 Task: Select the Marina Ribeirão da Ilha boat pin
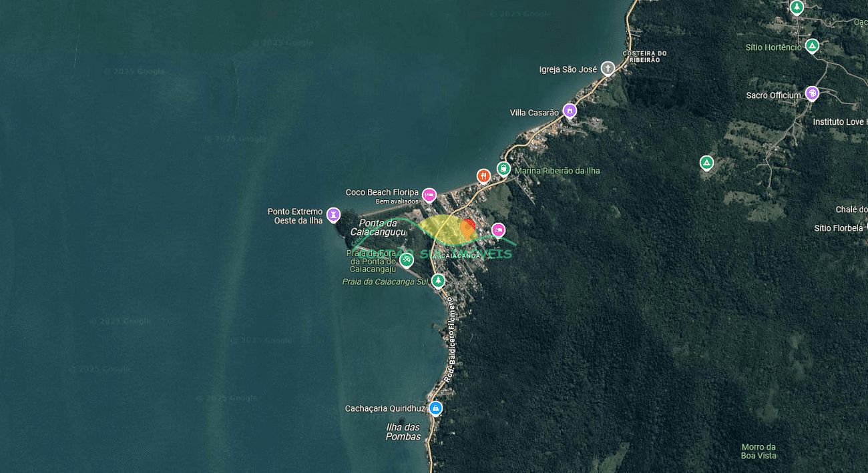pos(503,168)
